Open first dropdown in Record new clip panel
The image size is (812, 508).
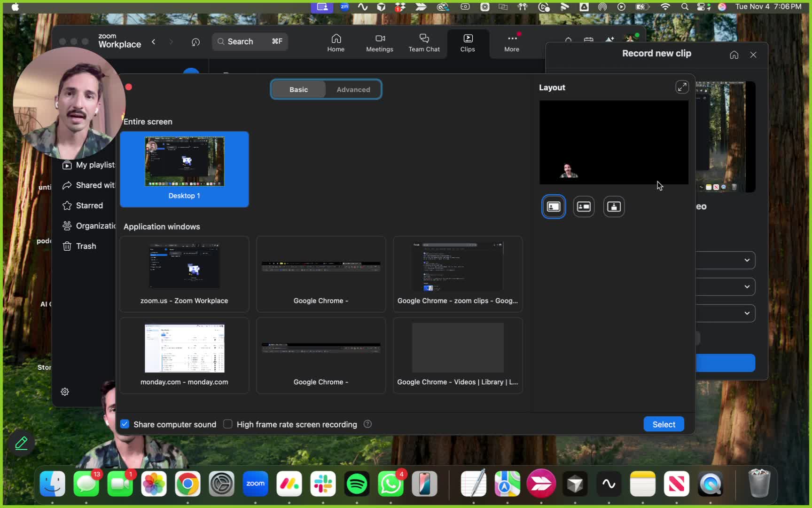tap(726, 260)
